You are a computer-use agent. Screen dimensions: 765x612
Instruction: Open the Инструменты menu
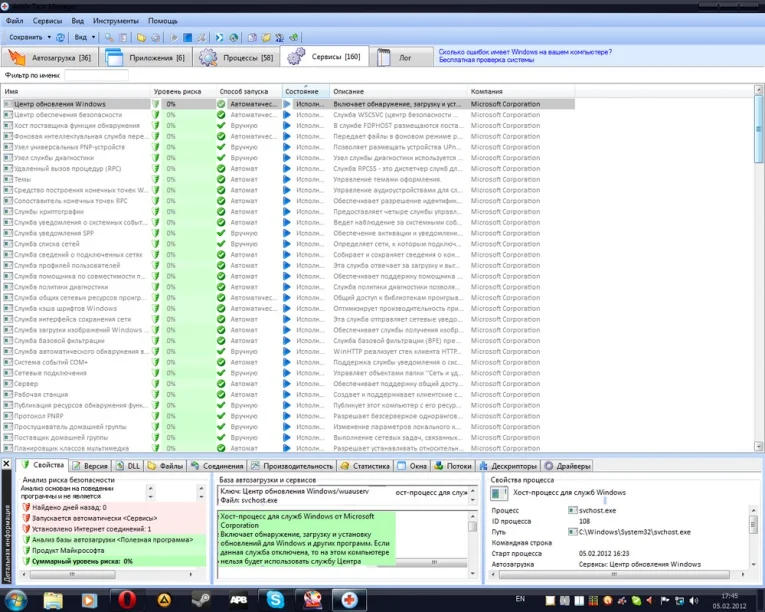116,20
